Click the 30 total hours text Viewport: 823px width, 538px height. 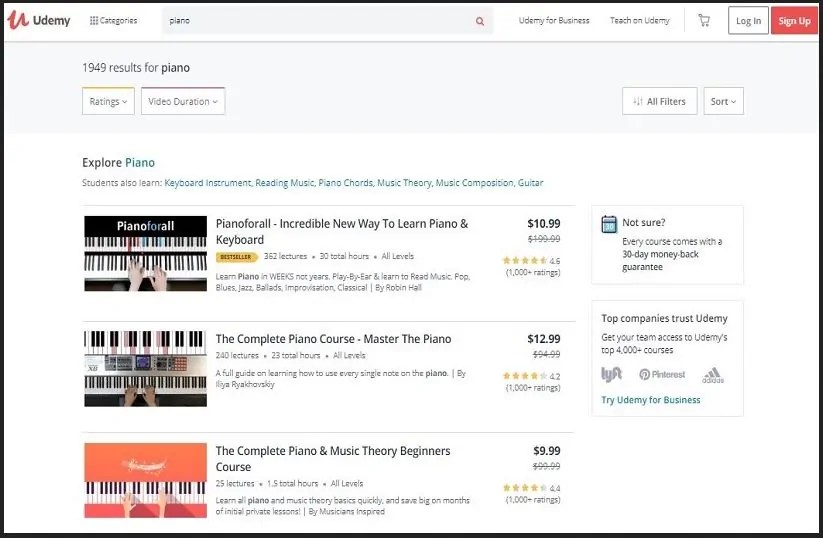(x=344, y=256)
